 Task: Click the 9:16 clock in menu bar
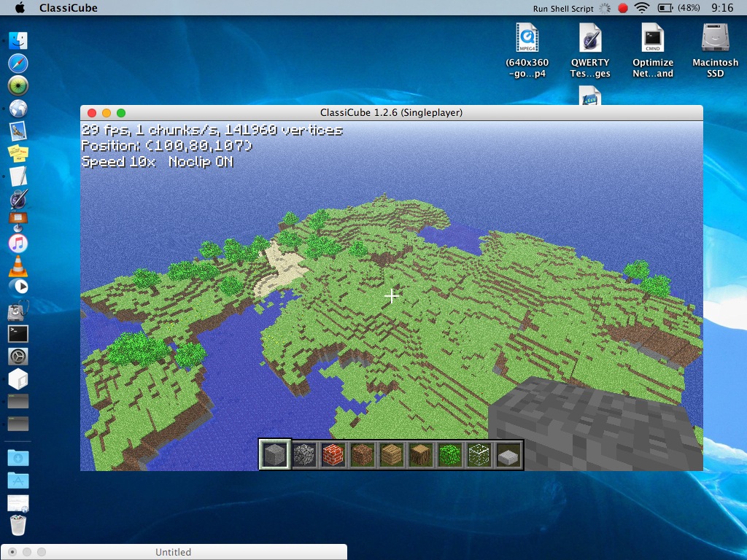coord(722,7)
